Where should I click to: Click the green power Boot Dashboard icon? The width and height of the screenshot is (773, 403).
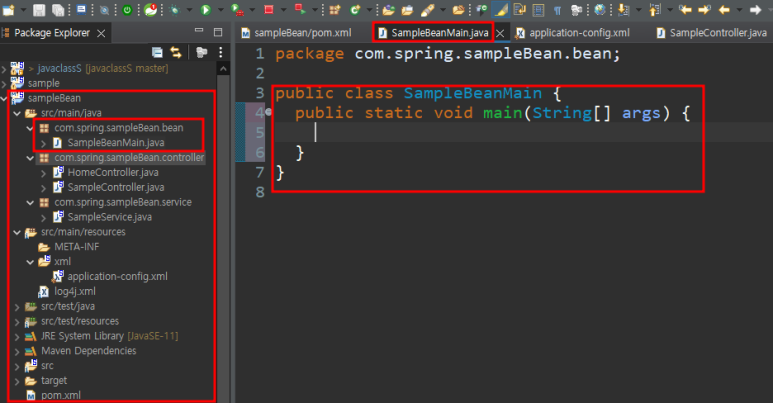coord(127,9)
